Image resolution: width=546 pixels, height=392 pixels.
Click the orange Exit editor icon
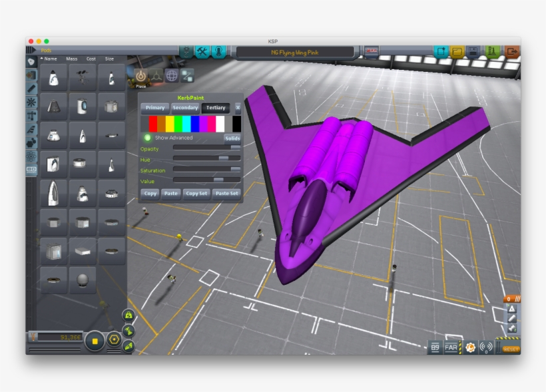[511, 52]
